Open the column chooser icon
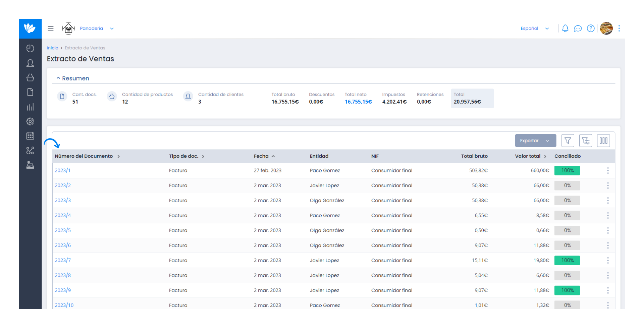Image resolution: width=644 pixels, height=328 pixels. (603, 141)
